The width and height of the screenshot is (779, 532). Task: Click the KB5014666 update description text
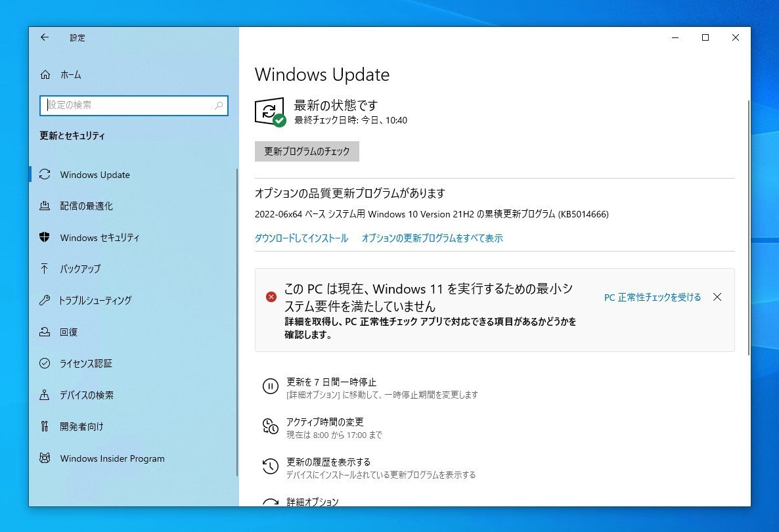[x=432, y=214]
